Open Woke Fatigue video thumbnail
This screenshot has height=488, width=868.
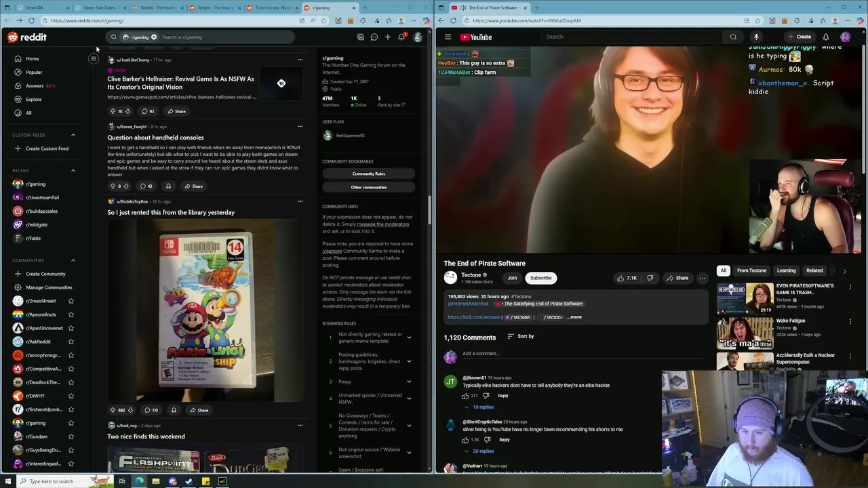(745, 333)
